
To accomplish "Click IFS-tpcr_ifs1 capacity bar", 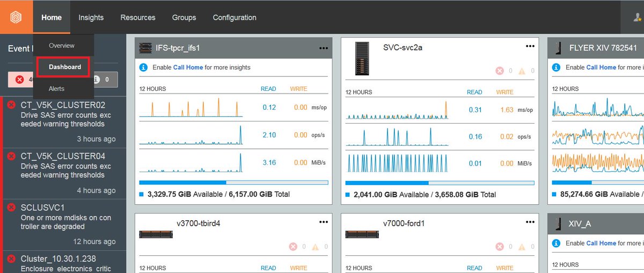I will click(x=233, y=183).
